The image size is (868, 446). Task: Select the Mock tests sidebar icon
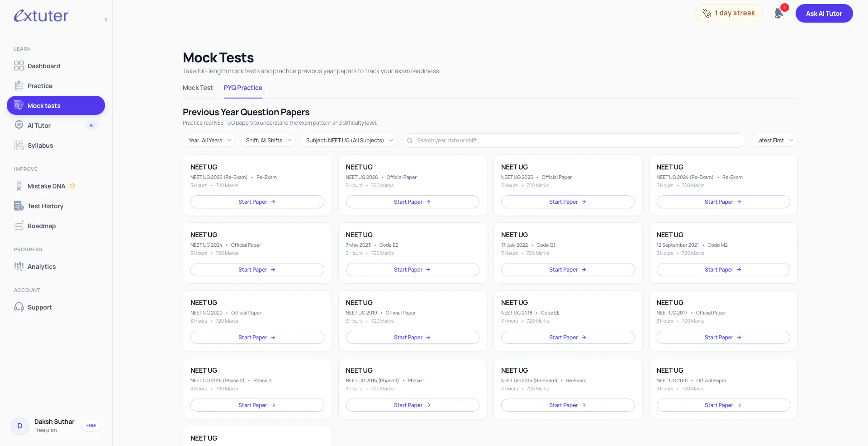point(19,105)
